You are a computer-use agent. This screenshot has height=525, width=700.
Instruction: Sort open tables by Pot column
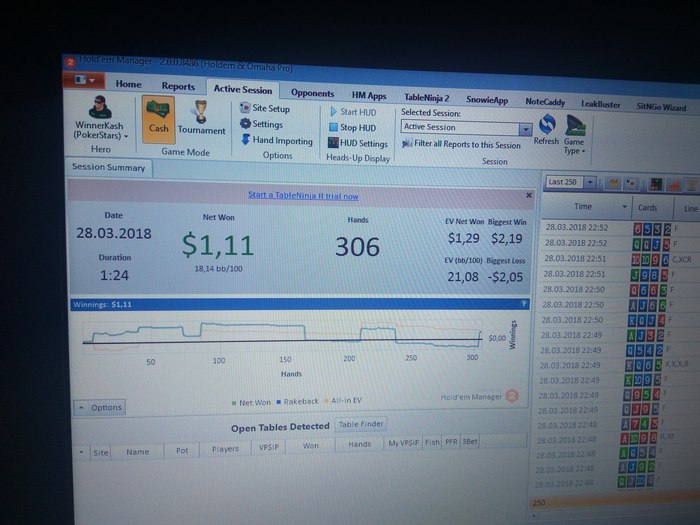(182, 450)
